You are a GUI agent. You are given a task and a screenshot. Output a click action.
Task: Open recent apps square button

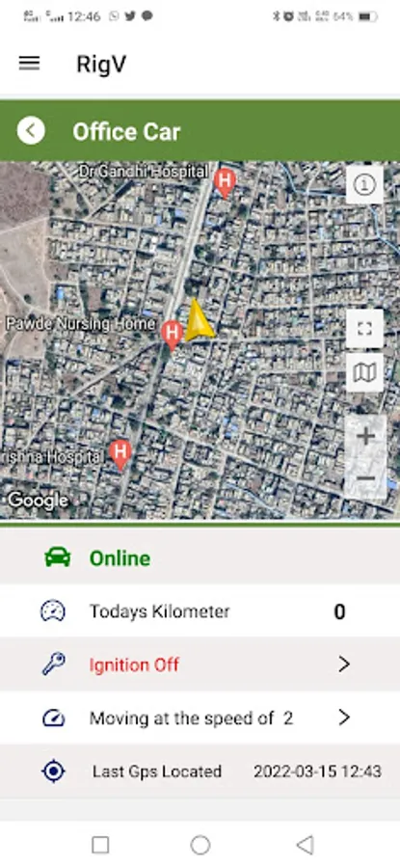point(100,845)
